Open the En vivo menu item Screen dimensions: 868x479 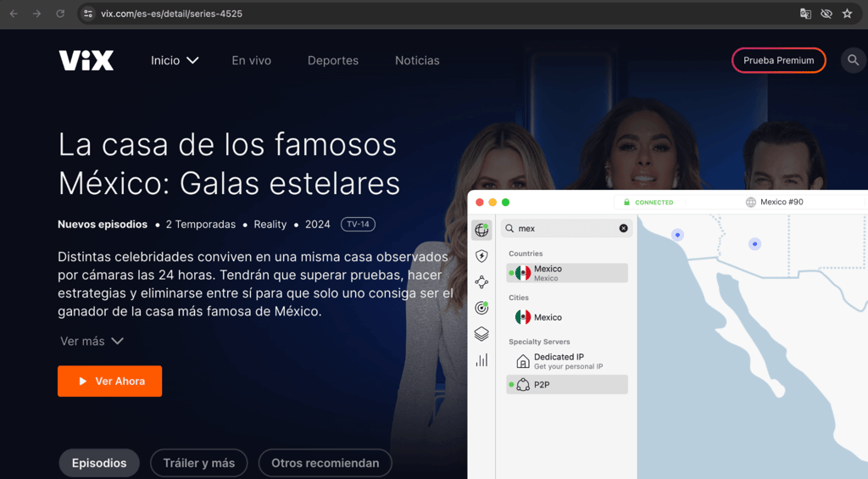(x=251, y=60)
